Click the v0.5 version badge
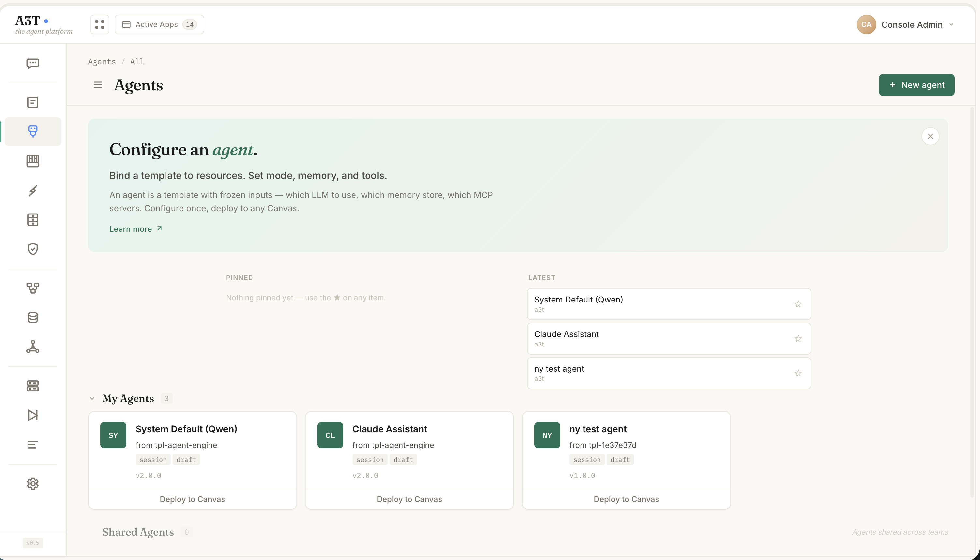The width and height of the screenshot is (980, 560). coord(33,543)
